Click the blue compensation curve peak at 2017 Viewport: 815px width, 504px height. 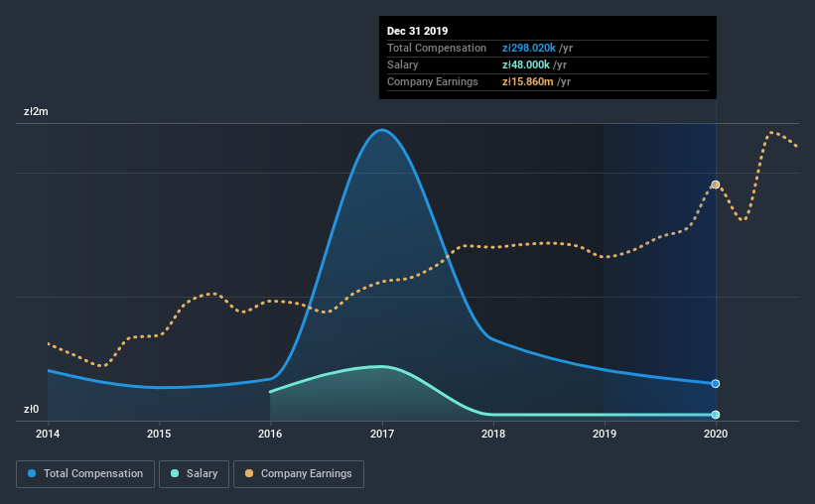coord(382,130)
